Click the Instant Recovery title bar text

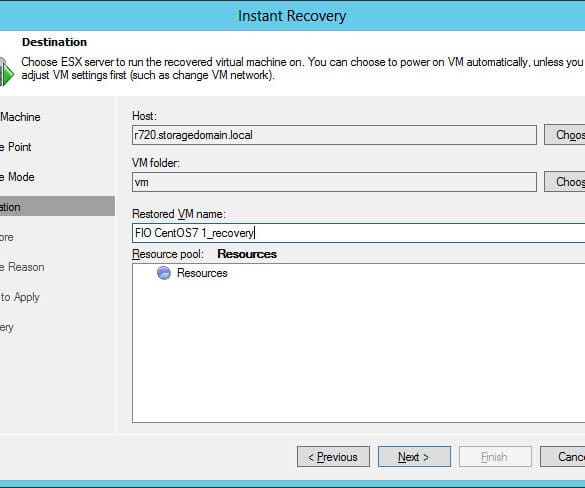292,16
